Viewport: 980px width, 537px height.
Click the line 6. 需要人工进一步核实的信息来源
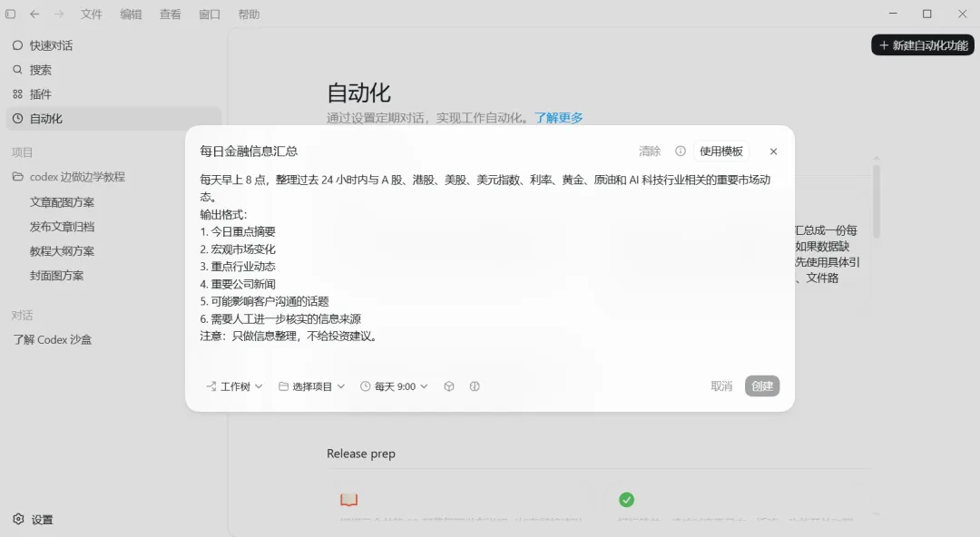point(280,318)
